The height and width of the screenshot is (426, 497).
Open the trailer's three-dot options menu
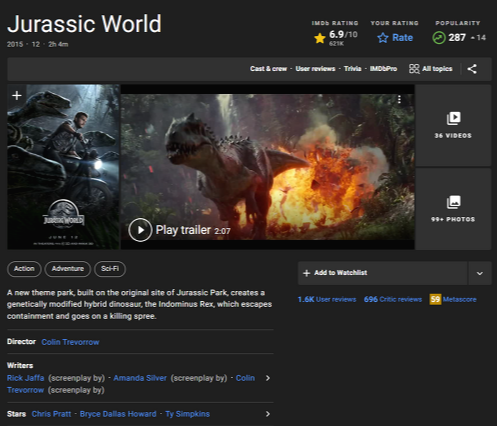(x=399, y=99)
